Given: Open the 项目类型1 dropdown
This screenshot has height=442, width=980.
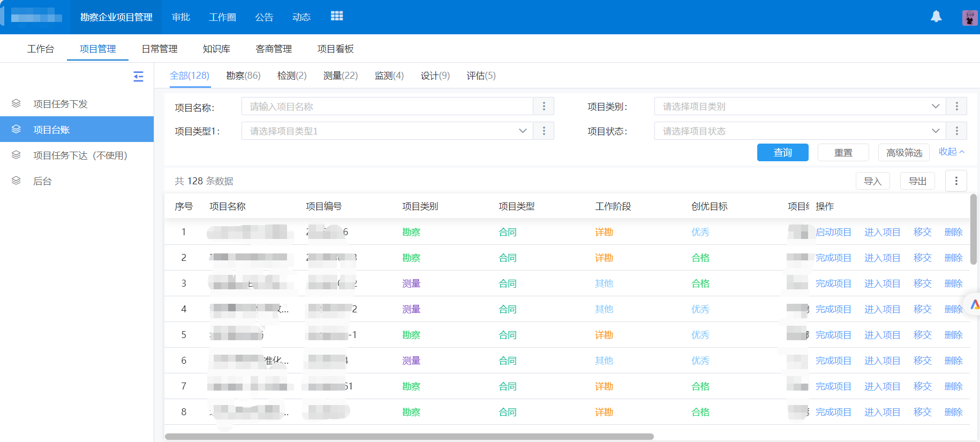Looking at the screenshot, I should point(387,131).
